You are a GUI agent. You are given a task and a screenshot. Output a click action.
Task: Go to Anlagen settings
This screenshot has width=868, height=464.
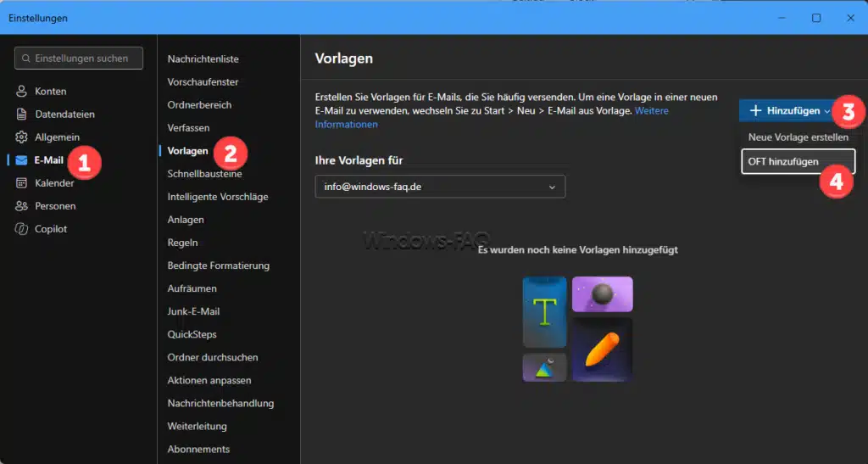(x=186, y=220)
